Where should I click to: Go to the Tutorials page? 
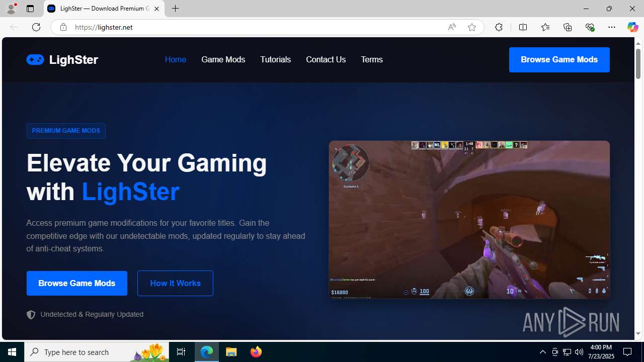pos(275,59)
